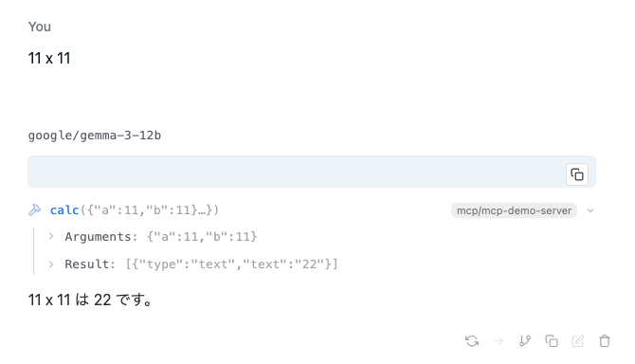Click the mcp/mcp-demo-server badge
635x364 pixels.
tap(514, 210)
